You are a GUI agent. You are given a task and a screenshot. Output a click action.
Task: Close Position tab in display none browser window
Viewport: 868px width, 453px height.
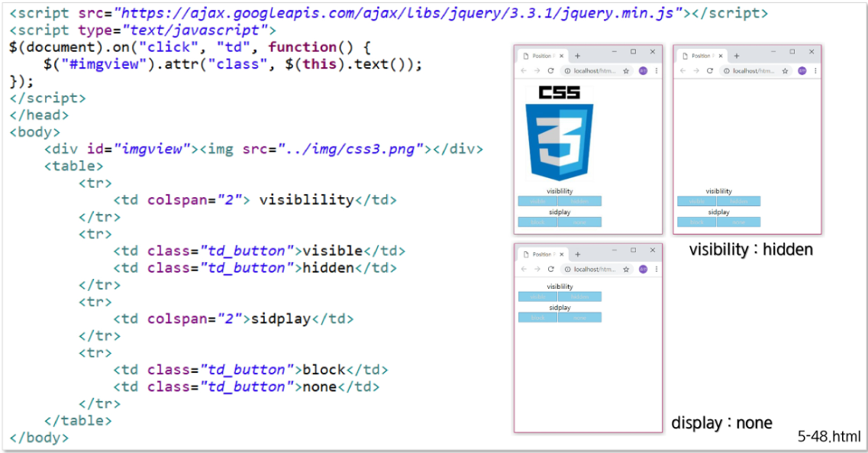click(561, 254)
